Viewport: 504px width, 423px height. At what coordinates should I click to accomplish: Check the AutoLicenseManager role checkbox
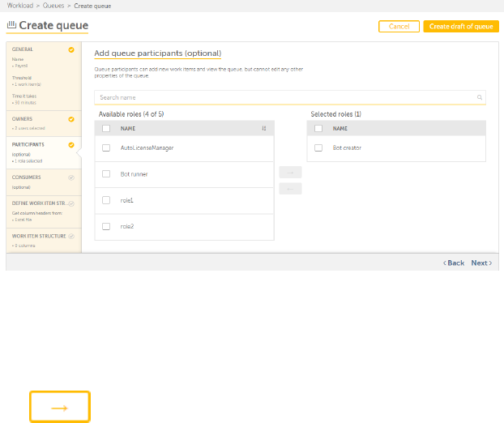106,148
